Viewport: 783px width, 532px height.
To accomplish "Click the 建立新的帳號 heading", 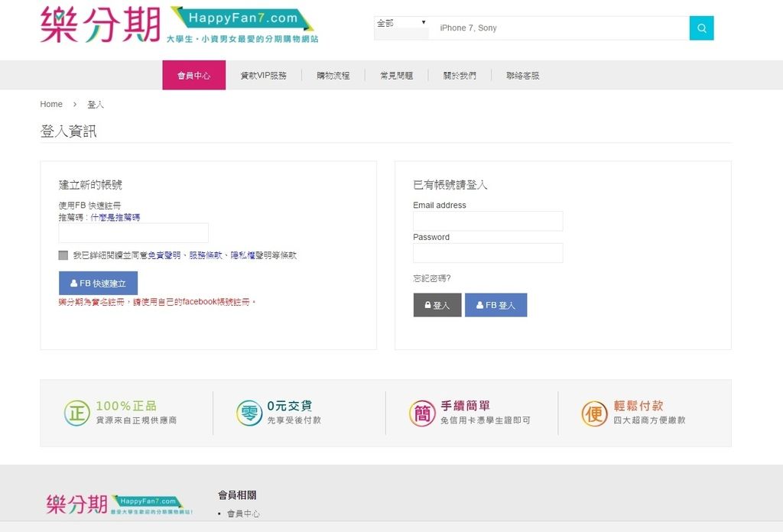I will (90, 185).
